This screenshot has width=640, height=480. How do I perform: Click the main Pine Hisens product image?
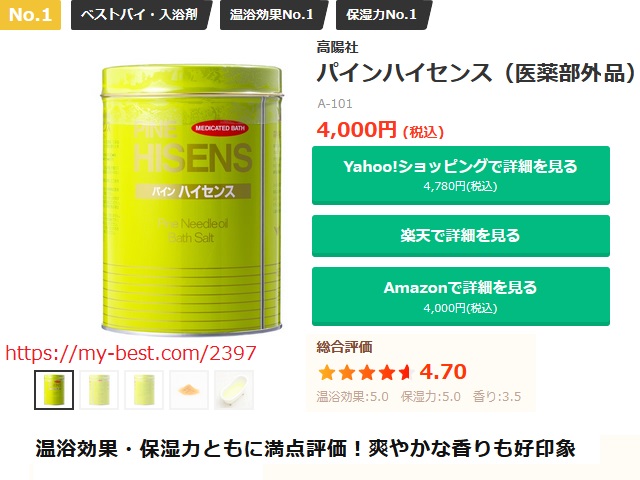click(x=191, y=199)
